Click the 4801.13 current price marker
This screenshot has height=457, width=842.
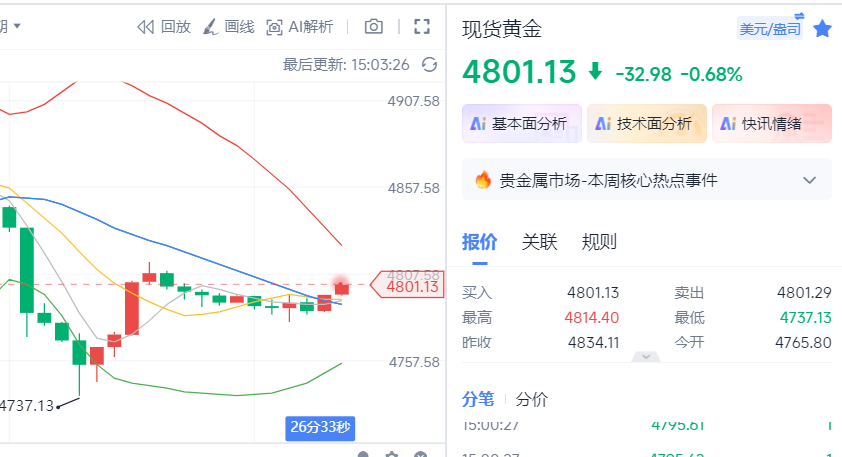point(408,286)
